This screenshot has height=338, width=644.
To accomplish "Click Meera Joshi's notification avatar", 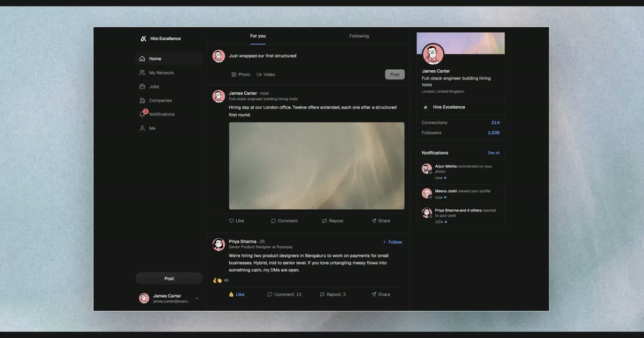I will 427,193.
